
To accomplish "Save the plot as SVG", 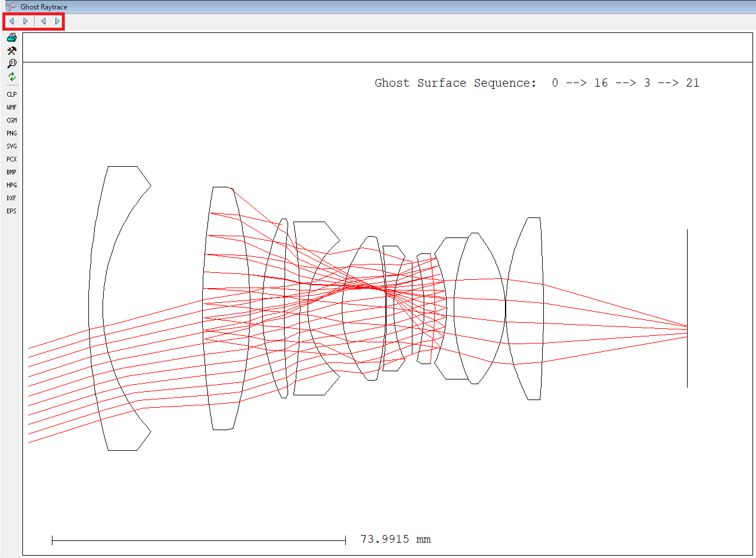I will tap(12, 146).
